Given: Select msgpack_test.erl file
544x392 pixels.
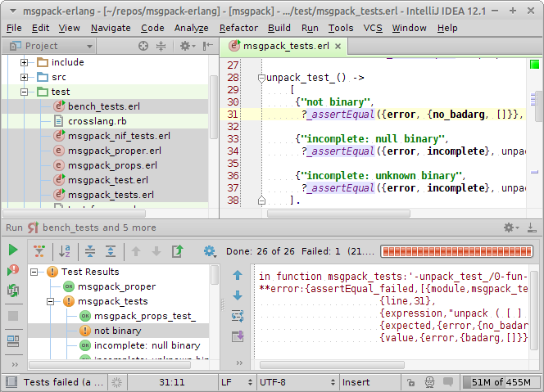Looking at the screenshot, I should click(x=108, y=180).
